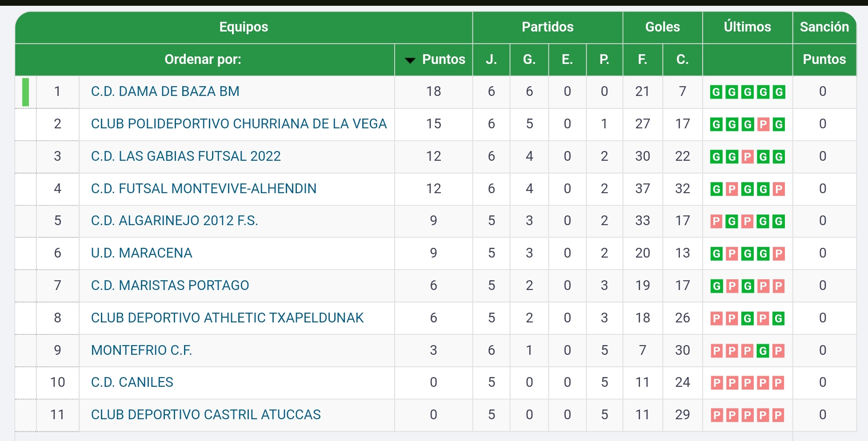
Task: Open U.D. MARACENA team page
Action: click(141, 253)
